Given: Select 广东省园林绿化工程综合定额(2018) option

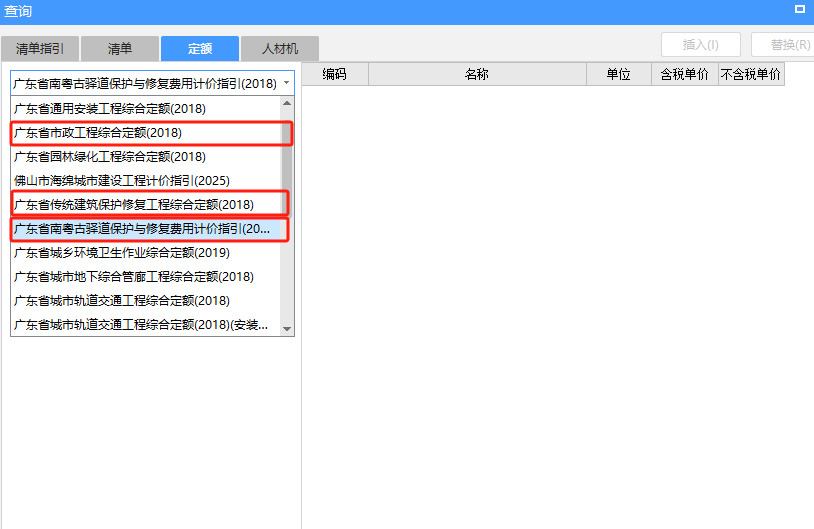Looking at the screenshot, I should [x=146, y=157].
